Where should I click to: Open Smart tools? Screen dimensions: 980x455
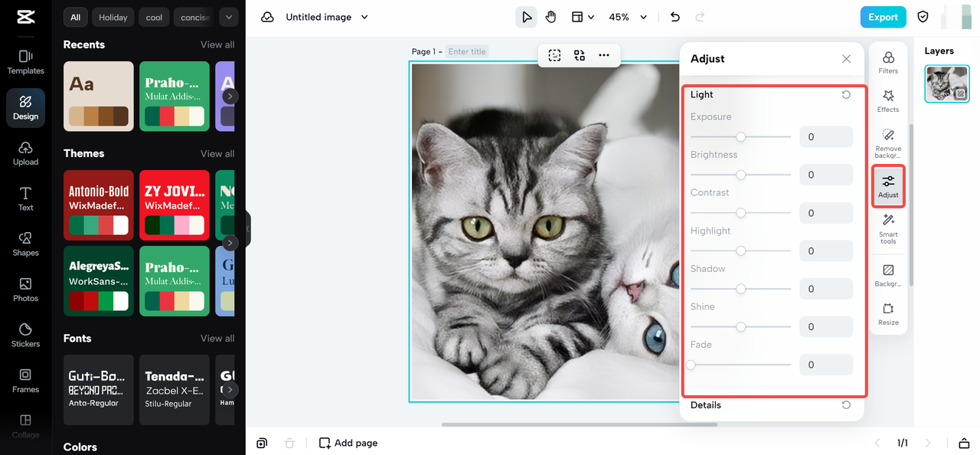tap(888, 229)
